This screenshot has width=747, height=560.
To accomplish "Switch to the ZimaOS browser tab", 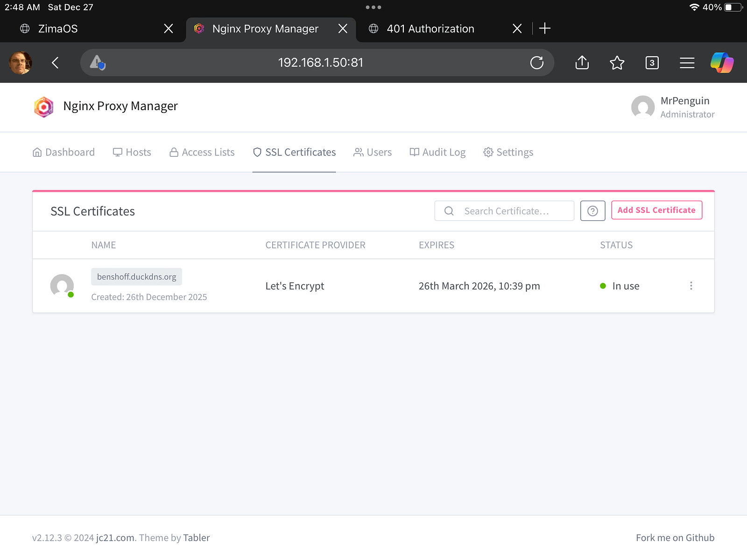I will (58, 28).
